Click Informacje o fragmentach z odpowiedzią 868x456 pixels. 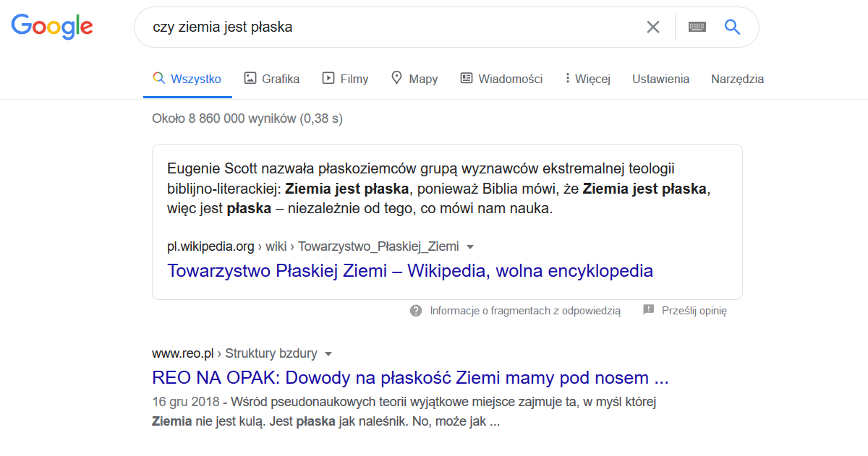(524, 311)
